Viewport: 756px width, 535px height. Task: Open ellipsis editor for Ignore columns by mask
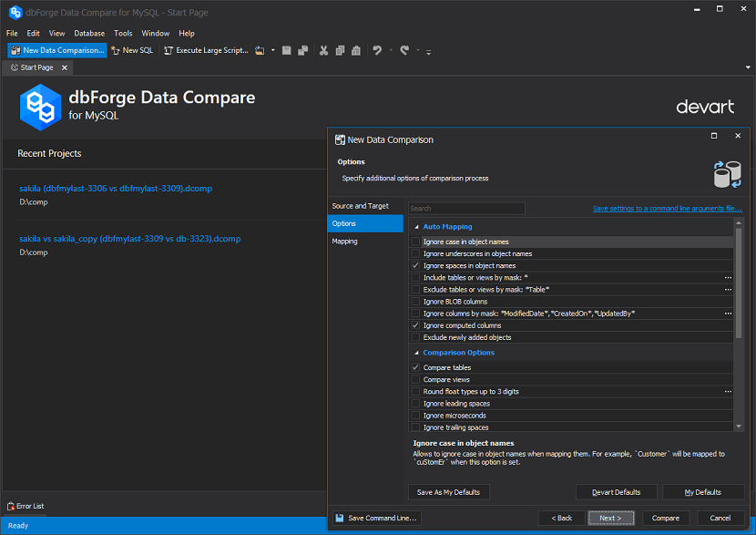click(x=728, y=314)
